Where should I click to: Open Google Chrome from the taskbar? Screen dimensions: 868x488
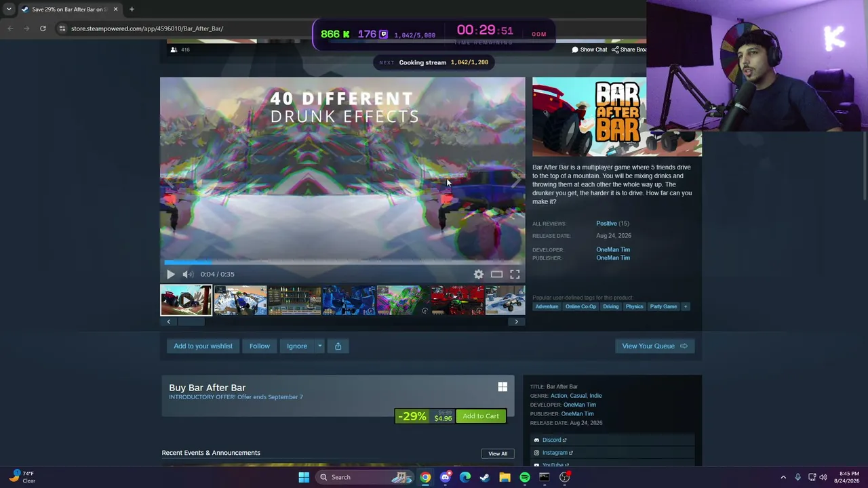(425, 477)
